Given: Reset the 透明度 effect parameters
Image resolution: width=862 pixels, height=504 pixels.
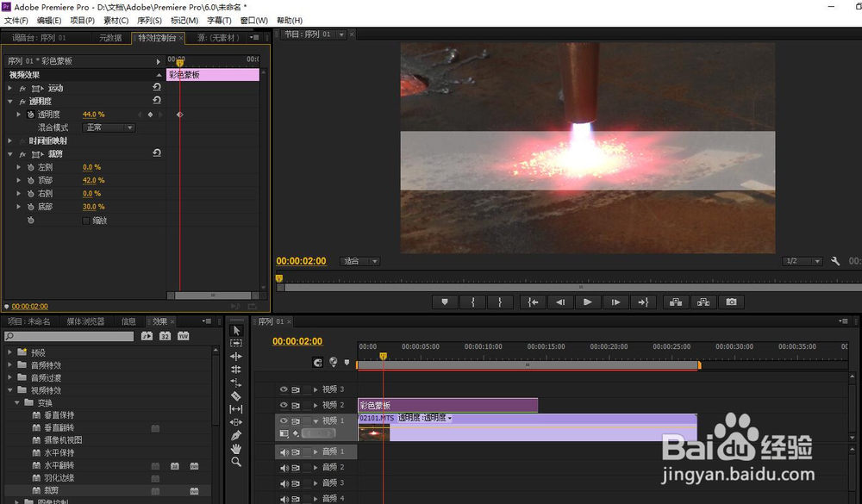Looking at the screenshot, I should pos(157,101).
